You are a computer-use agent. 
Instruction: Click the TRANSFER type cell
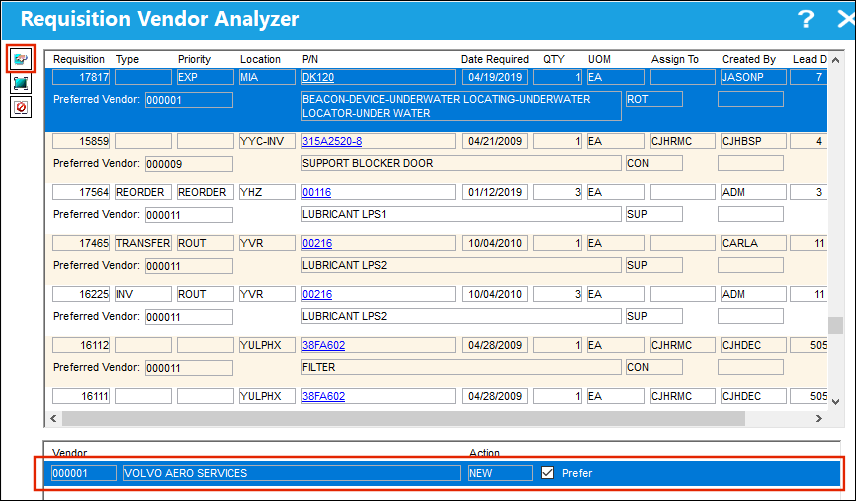[143, 243]
